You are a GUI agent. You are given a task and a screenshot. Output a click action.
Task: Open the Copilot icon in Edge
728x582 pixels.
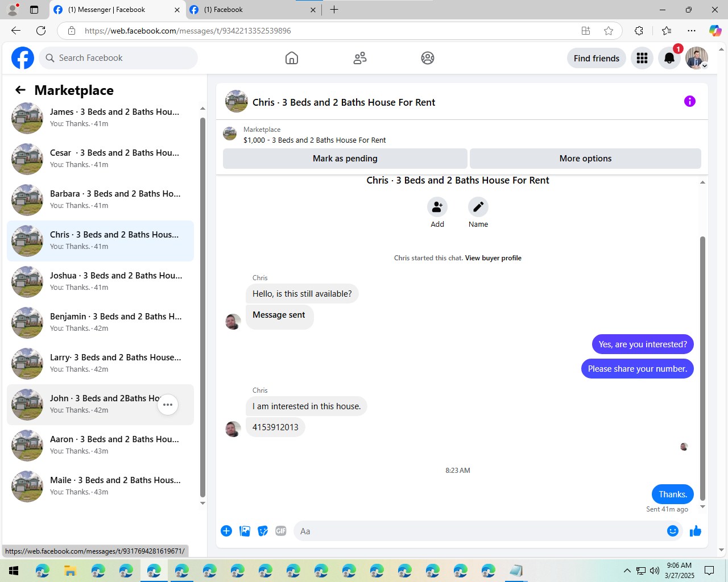click(x=715, y=31)
